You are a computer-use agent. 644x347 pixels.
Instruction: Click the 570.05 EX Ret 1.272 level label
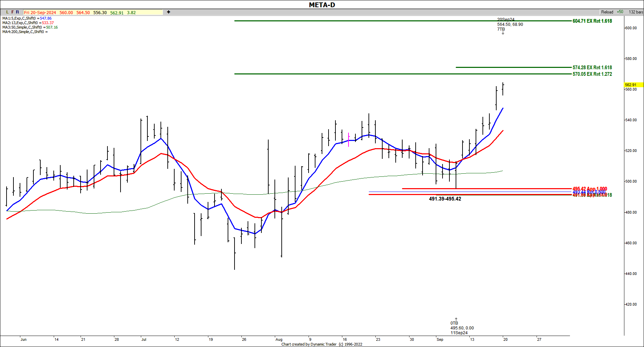point(592,74)
